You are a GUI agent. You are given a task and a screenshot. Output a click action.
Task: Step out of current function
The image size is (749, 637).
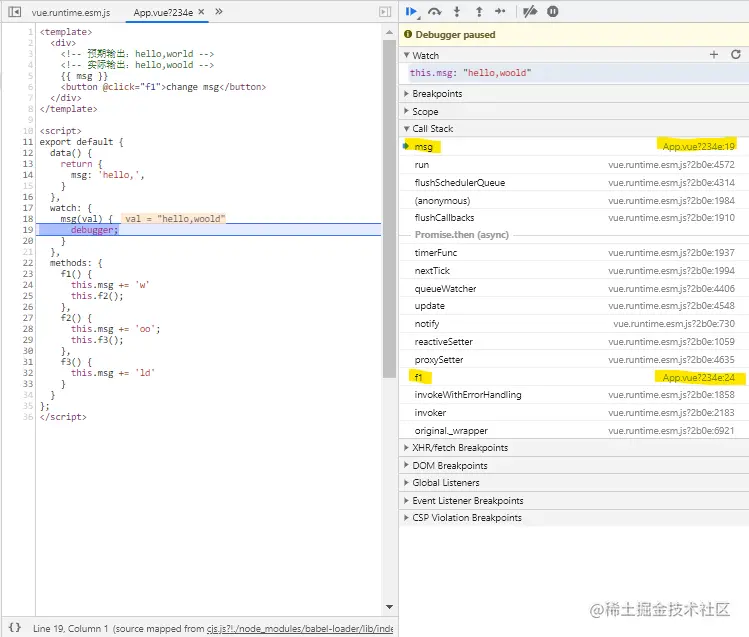coord(479,12)
